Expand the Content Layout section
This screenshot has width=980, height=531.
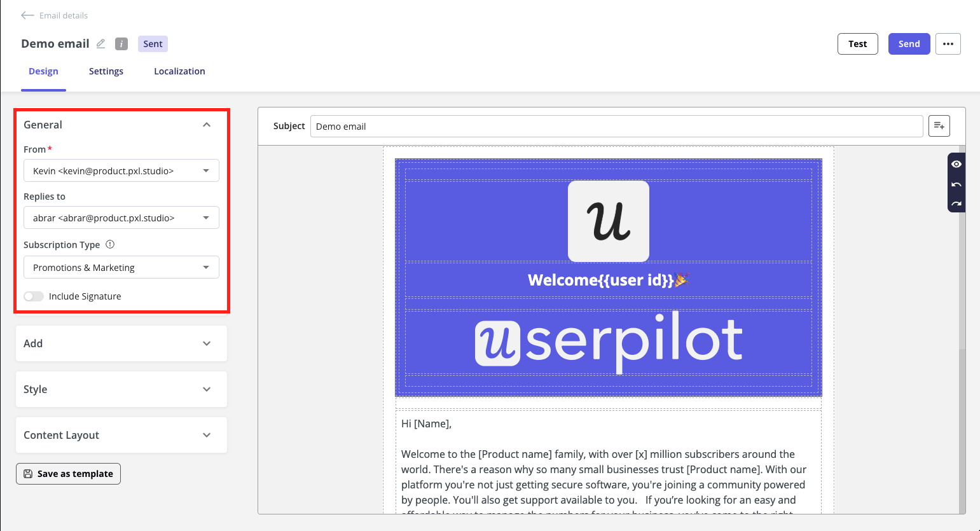(x=121, y=435)
